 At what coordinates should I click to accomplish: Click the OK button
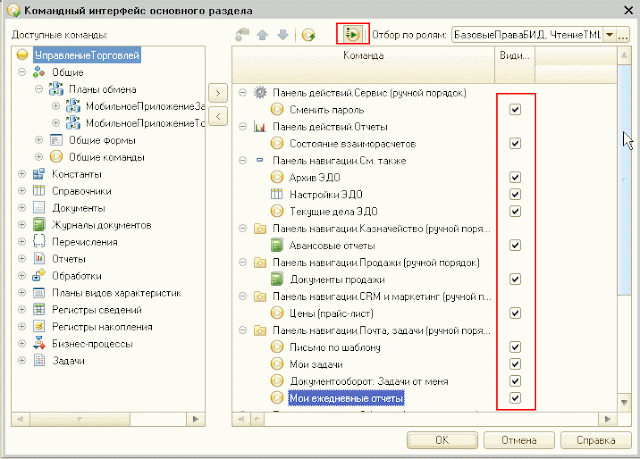[442, 440]
